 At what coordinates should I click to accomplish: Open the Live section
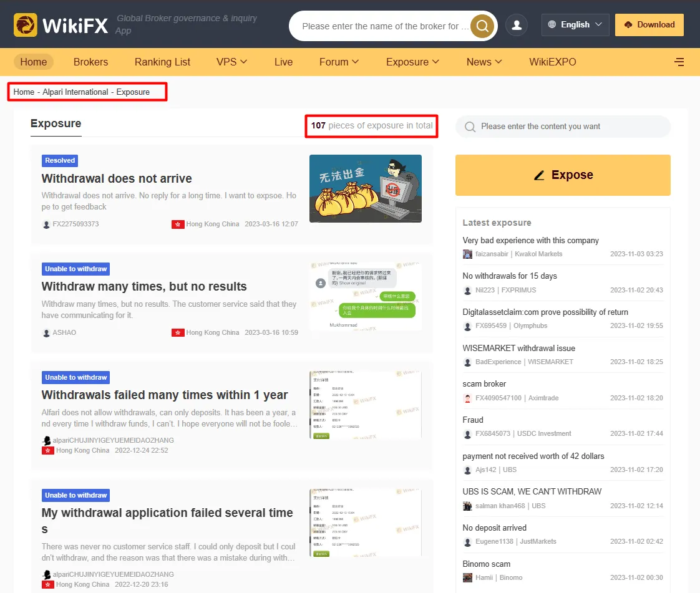[283, 62]
